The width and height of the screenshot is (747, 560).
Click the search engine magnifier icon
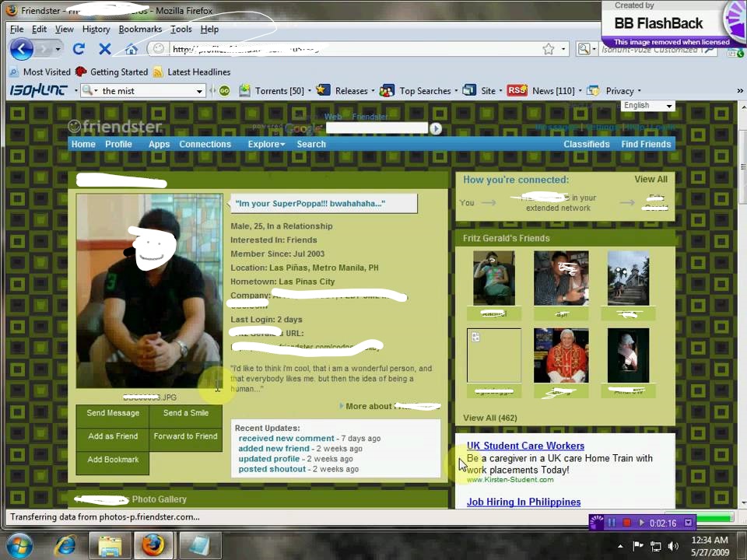coord(584,48)
